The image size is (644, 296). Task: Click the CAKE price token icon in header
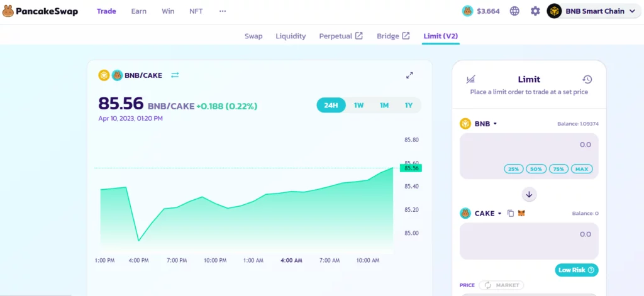468,11
